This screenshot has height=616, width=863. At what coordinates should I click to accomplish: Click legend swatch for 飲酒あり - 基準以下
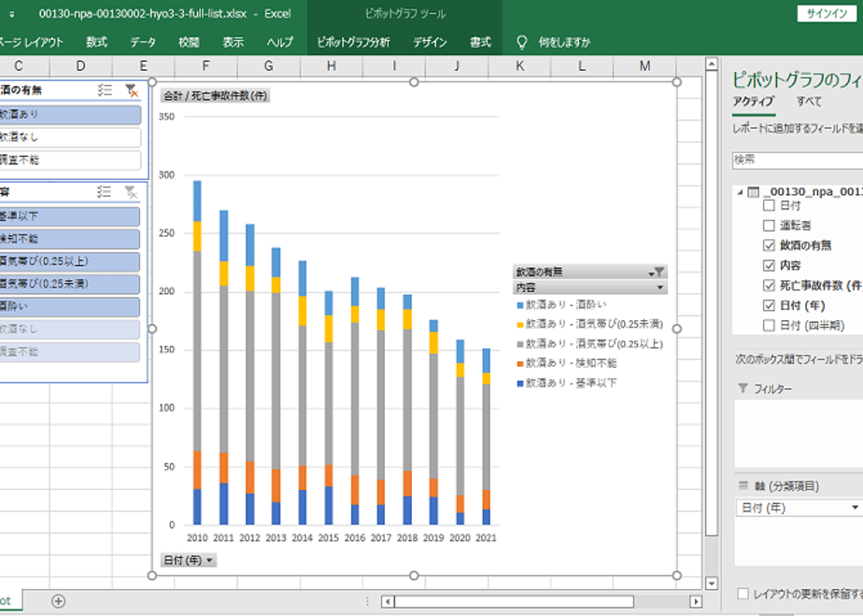click(x=520, y=384)
